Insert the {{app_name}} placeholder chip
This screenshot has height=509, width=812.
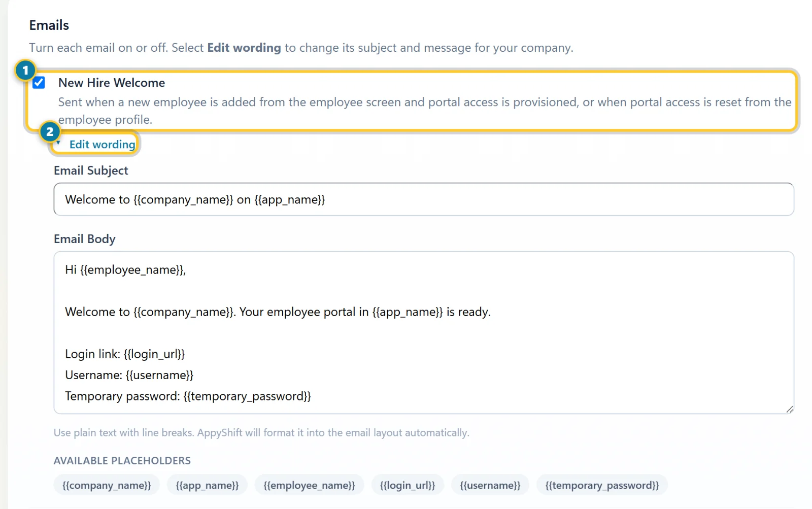[207, 485]
